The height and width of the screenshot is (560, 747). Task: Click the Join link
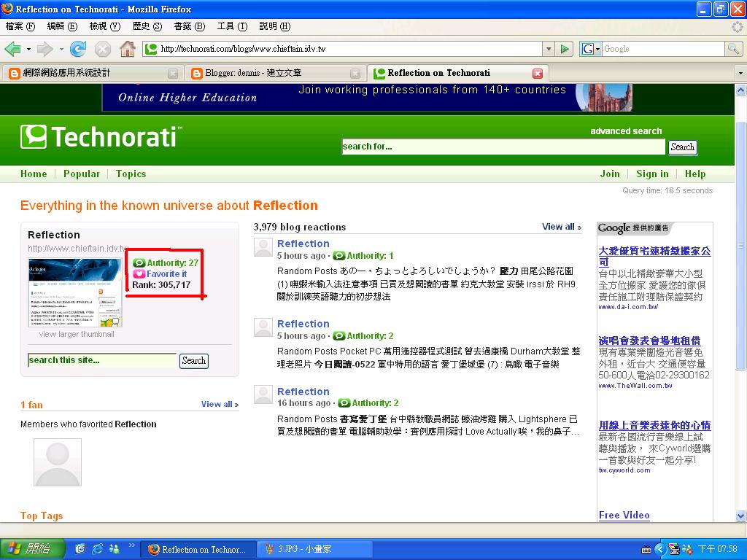(x=610, y=174)
